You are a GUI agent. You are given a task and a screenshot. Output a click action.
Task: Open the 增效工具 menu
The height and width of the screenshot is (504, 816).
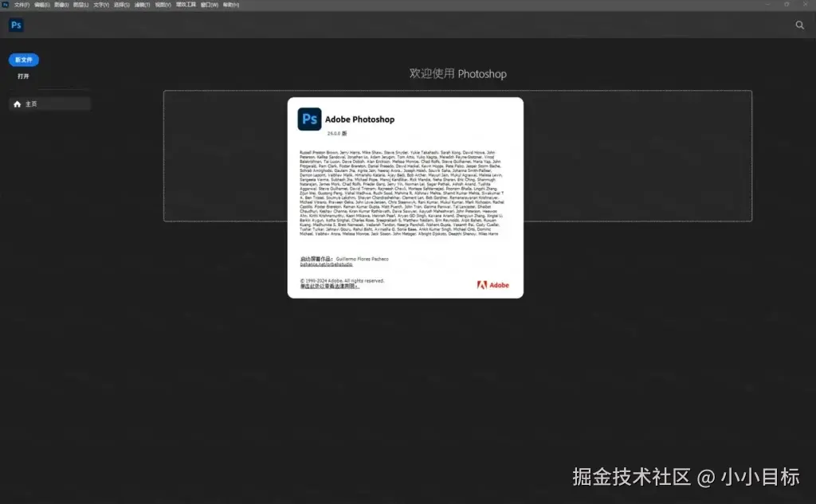coord(186,5)
